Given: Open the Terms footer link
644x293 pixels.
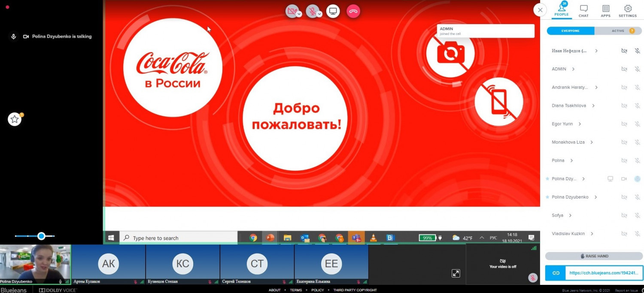Looking at the screenshot, I should tap(296, 290).
